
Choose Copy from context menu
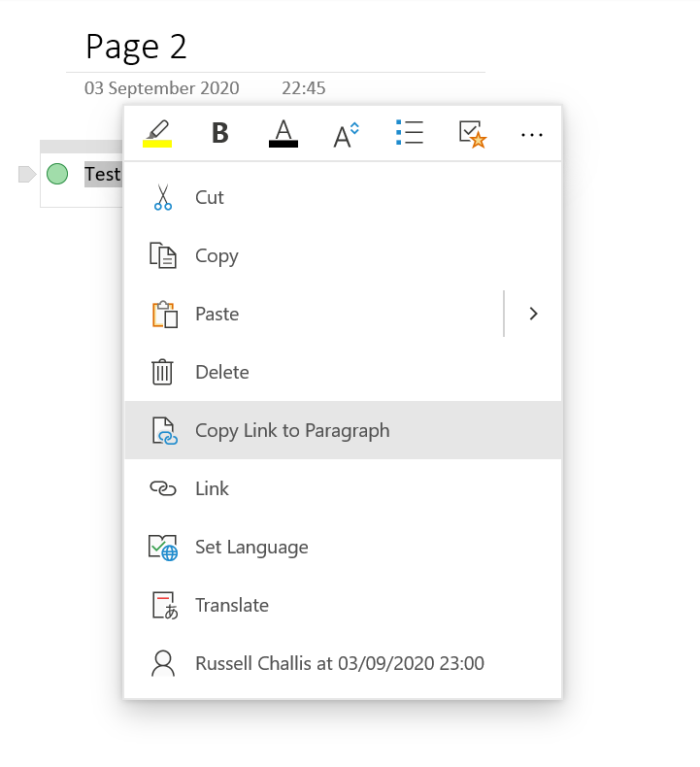pos(343,255)
